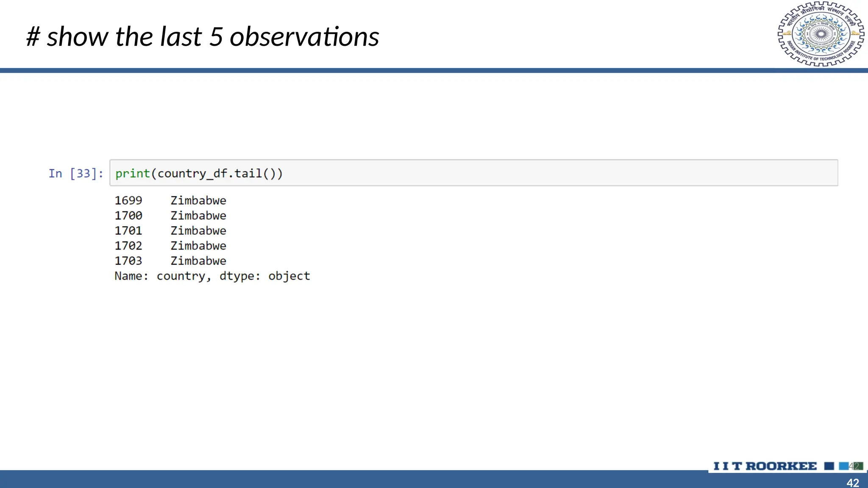Click output row 1699 Zimbabwe
The width and height of the screenshot is (868, 488).
(x=170, y=200)
